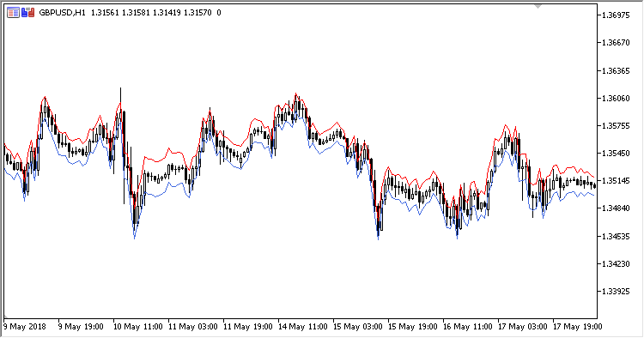Click price level 1.35145 on scale
Screen dimensions: 644x338
pos(616,181)
